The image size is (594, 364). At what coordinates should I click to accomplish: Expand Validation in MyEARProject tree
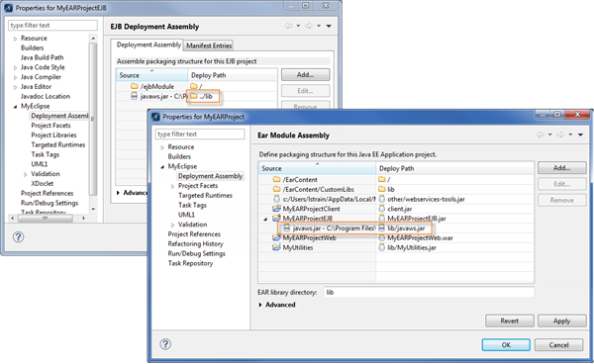[172, 225]
